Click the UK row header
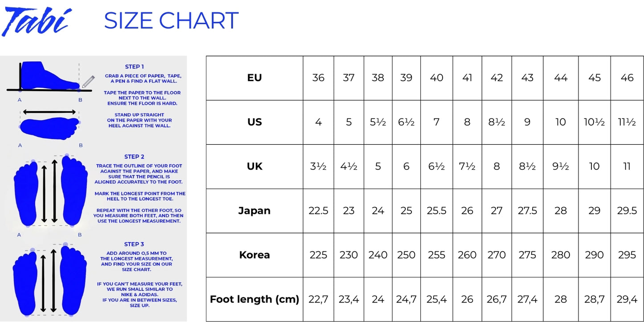Image resolution: width=644 pixels, height=322 pixels. pyautogui.click(x=254, y=167)
